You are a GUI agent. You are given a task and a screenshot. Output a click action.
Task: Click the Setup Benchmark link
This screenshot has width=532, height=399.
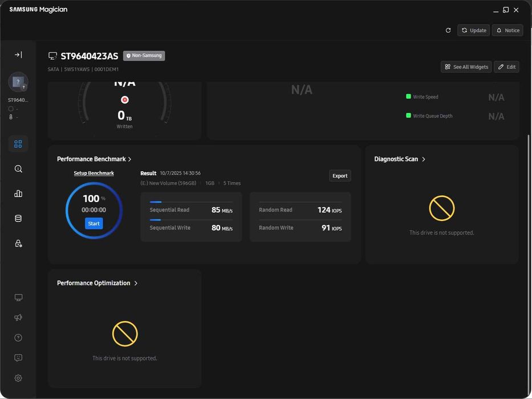click(x=94, y=173)
